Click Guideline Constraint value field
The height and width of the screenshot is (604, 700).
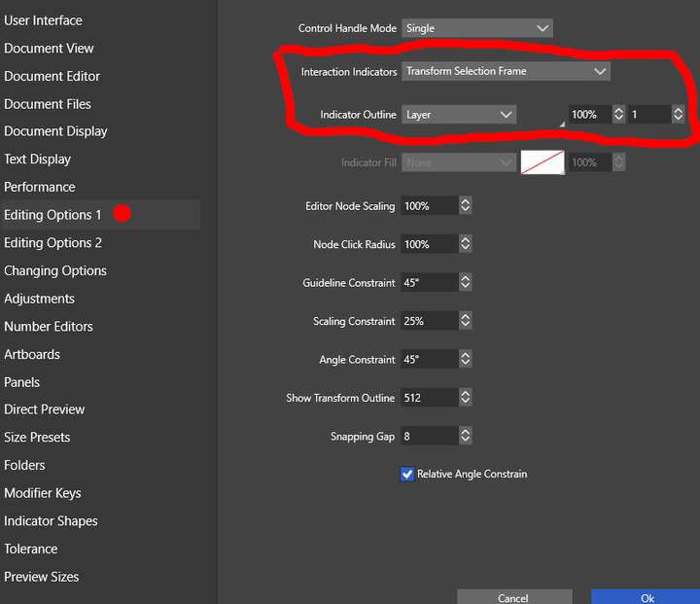(x=429, y=283)
